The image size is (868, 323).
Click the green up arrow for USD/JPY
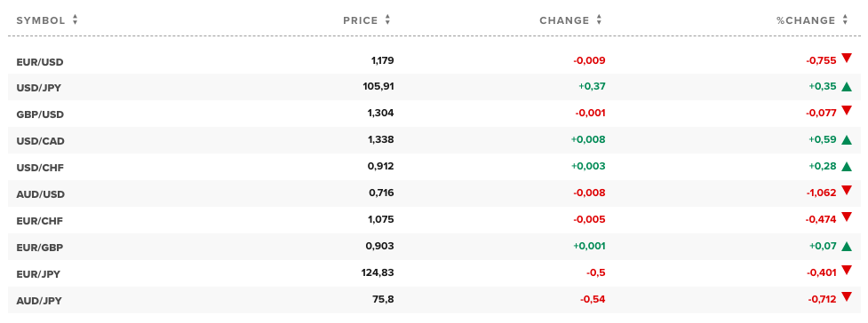846,86
